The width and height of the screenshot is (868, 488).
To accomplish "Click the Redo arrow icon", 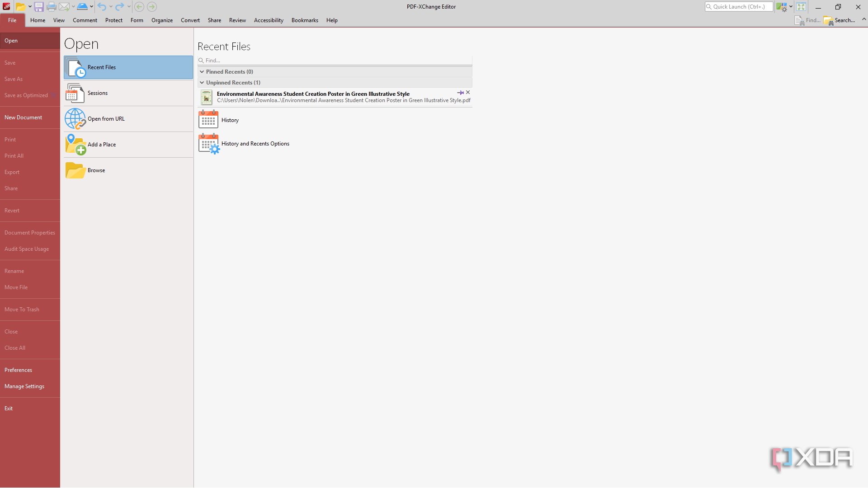I will tap(119, 7).
